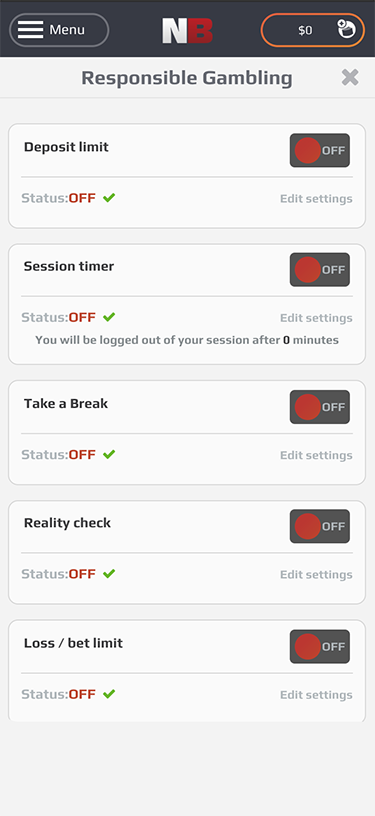The width and height of the screenshot is (375, 816).
Task: Click green checkmark in Loss / bet limit status
Action: pos(109,694)
